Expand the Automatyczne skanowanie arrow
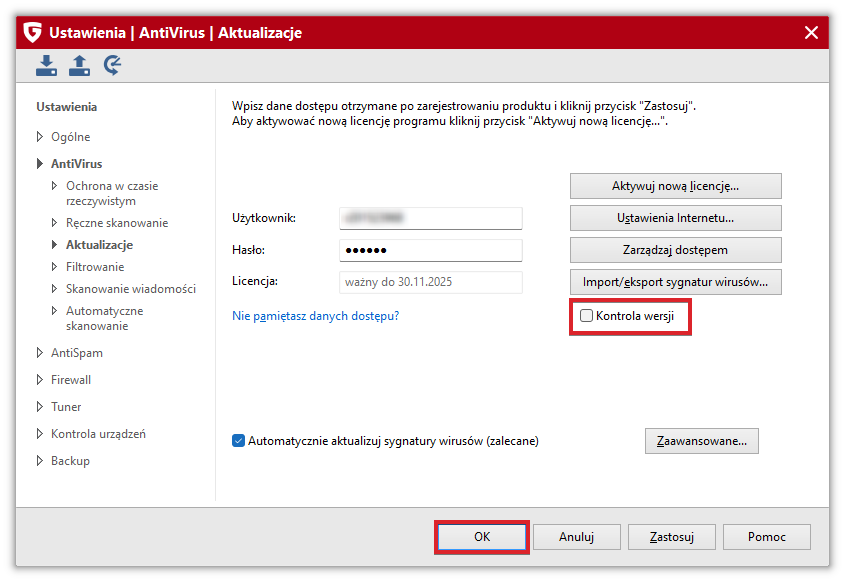Screen dimensions: 845x582 point(54,311)
